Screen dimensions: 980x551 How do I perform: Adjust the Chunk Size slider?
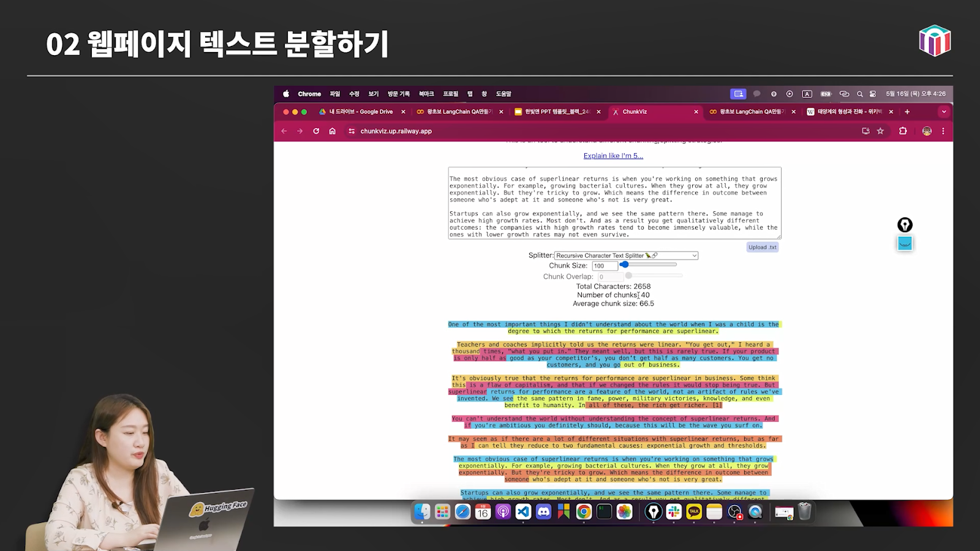[x=649, y=264]
